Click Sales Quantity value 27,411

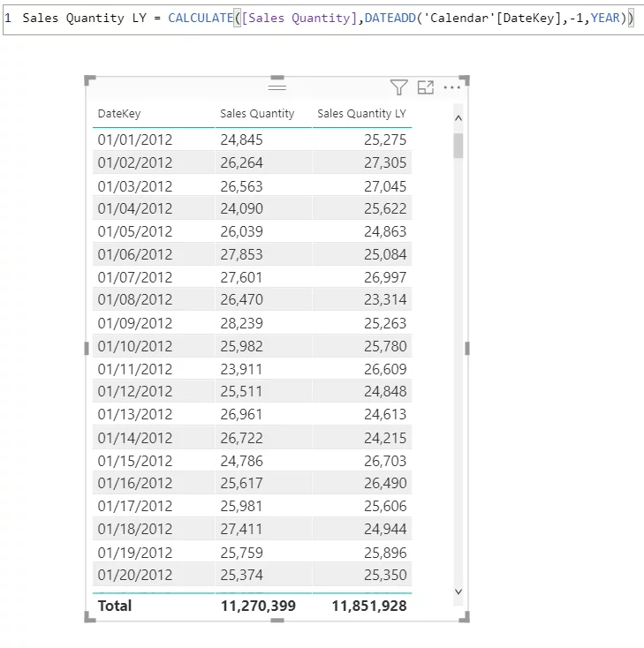pyautogui.click(x=241, y=529)
